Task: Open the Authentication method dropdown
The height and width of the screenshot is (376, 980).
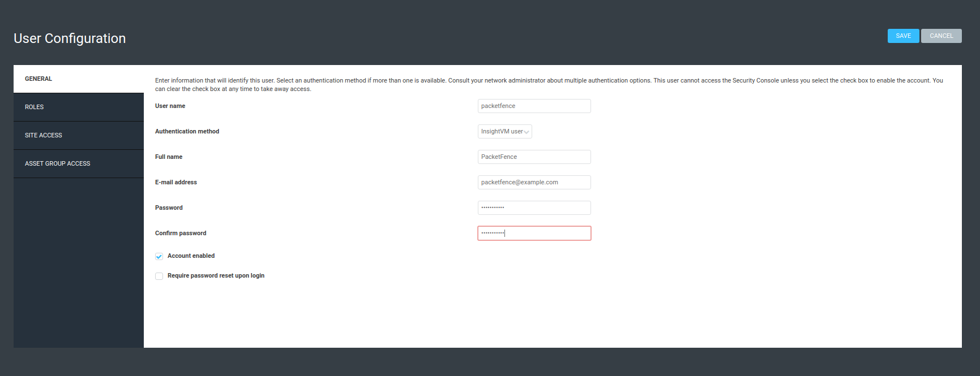Action: point(504,131)
